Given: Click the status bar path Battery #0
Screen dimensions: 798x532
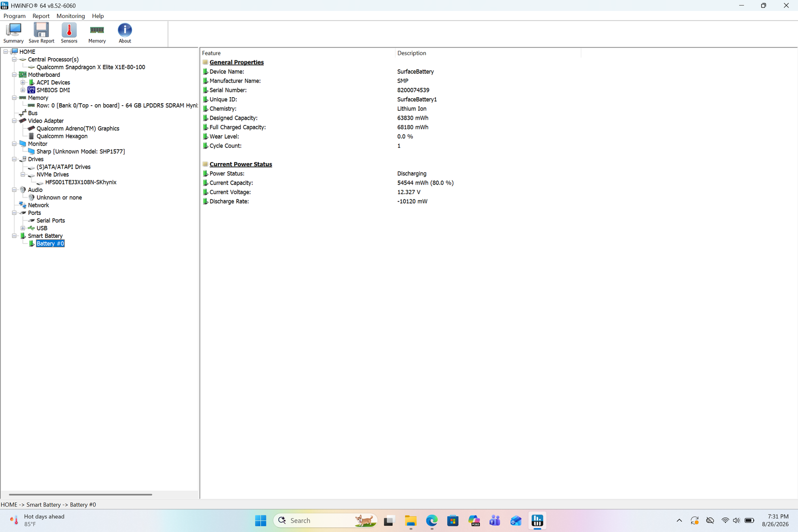Looking at the screenshot, I should point(83,505).
